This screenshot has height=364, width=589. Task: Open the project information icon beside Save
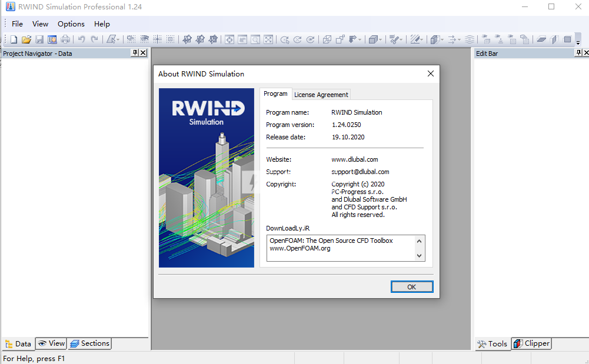tap(52, 39)
